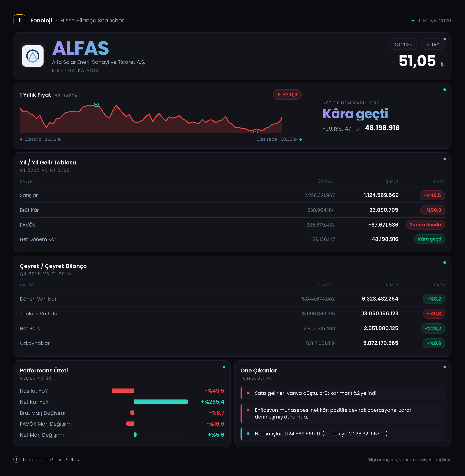
Task: Click the lira symbol next to 51,05
Action: pyautogui.click(x=442, y=64)
